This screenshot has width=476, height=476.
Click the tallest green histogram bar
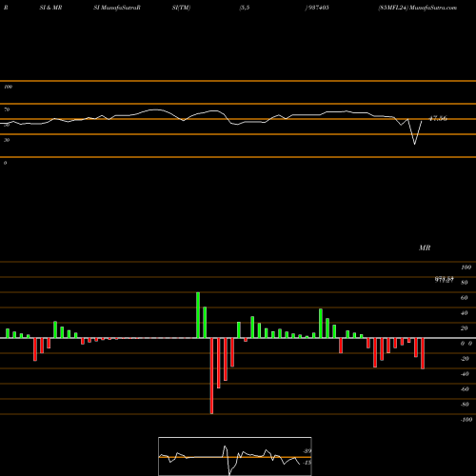pyautogui.click(x=198, y=315)
